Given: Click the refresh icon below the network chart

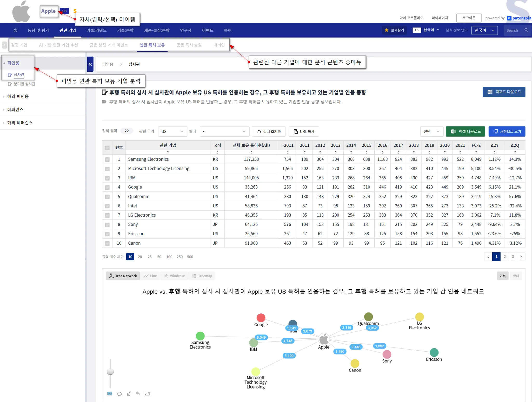Looking at the screenshot, I should coord(119,394).
